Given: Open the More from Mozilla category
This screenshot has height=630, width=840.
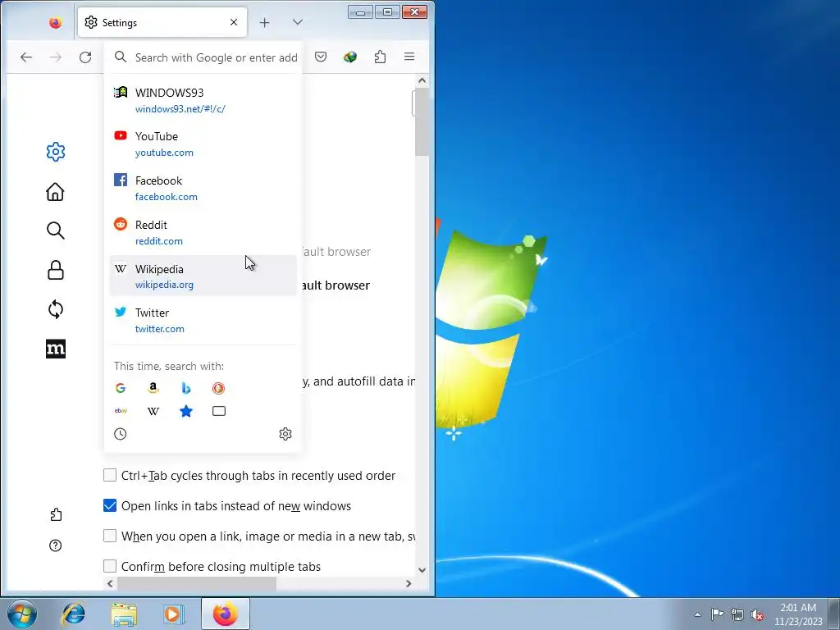Looking at the screenshot, I should click(56, 349).
